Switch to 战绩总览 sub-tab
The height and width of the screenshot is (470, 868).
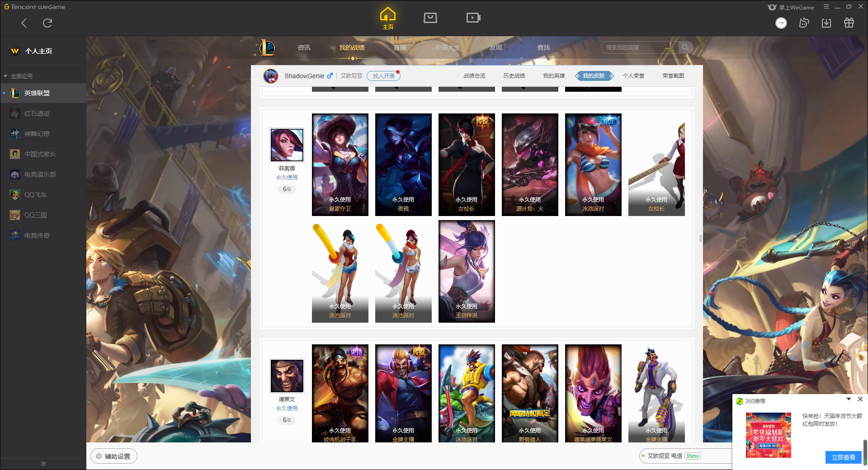474,76
